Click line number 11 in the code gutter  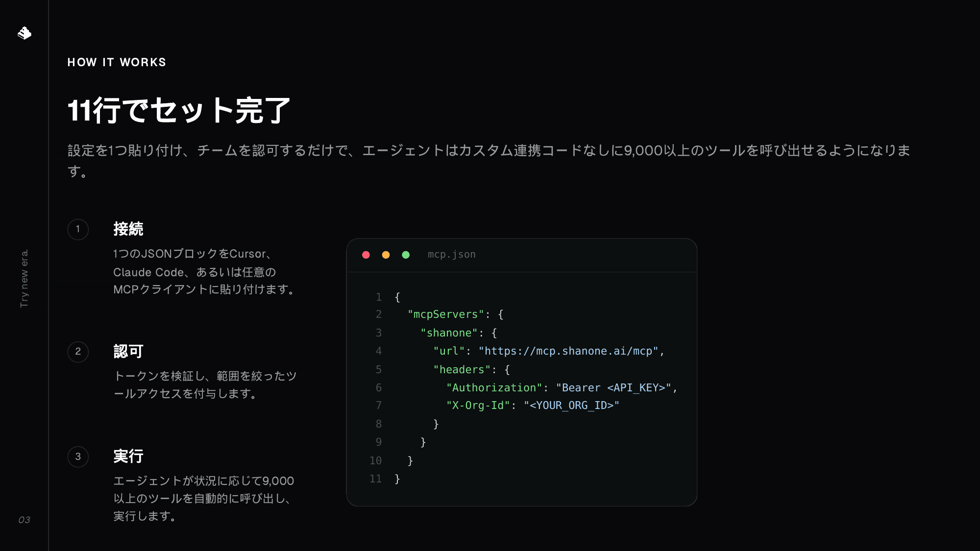tap(376, 479)
